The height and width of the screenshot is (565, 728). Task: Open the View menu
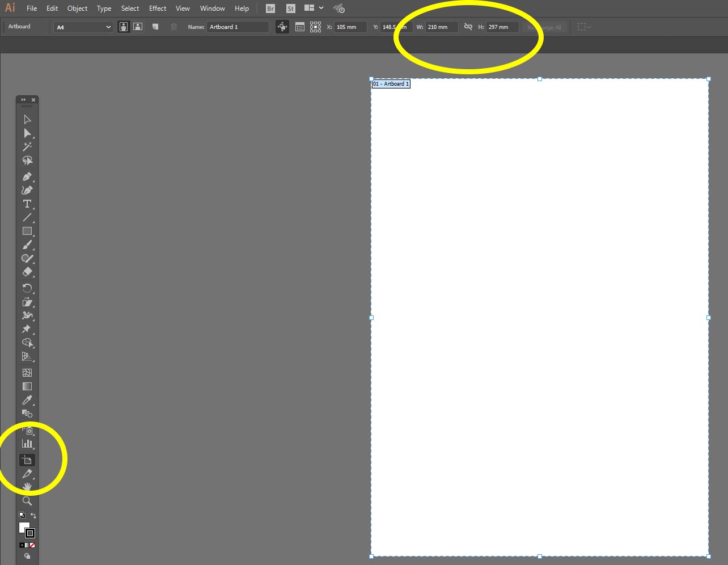pos(183,9)
